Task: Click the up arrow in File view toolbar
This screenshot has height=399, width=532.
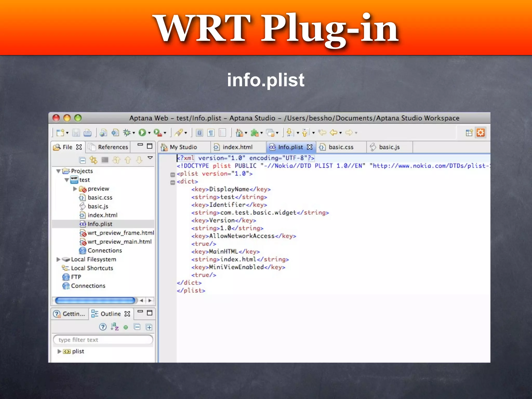Action: click(x=128, y=160)
